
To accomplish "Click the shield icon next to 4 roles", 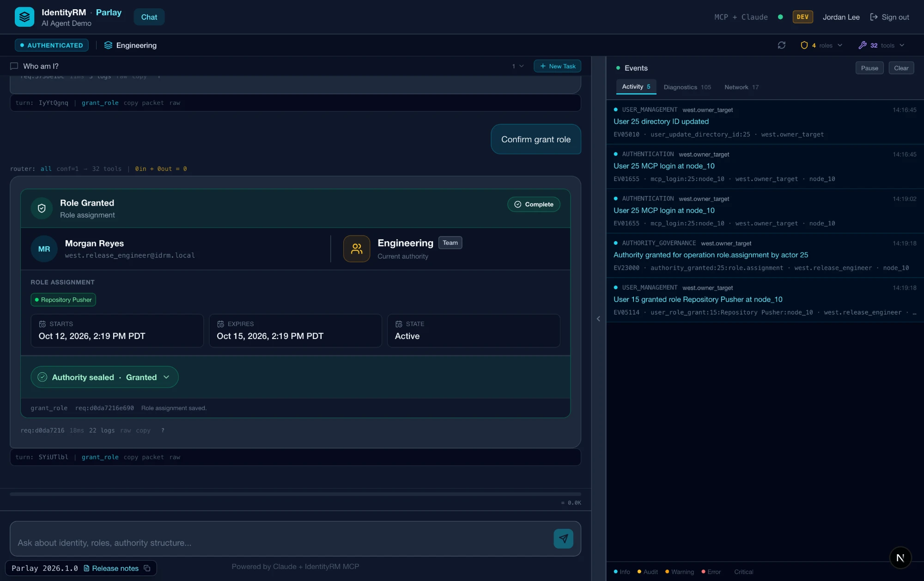I will [804, 45].
